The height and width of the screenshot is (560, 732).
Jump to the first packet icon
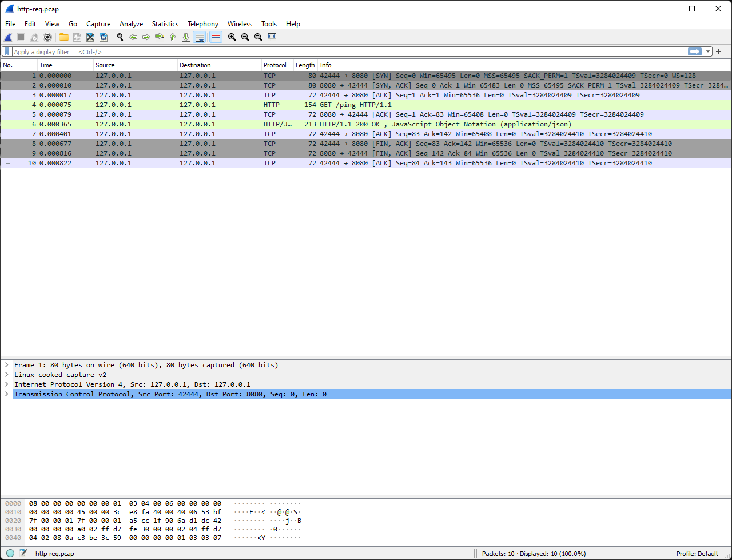[173, 37]
